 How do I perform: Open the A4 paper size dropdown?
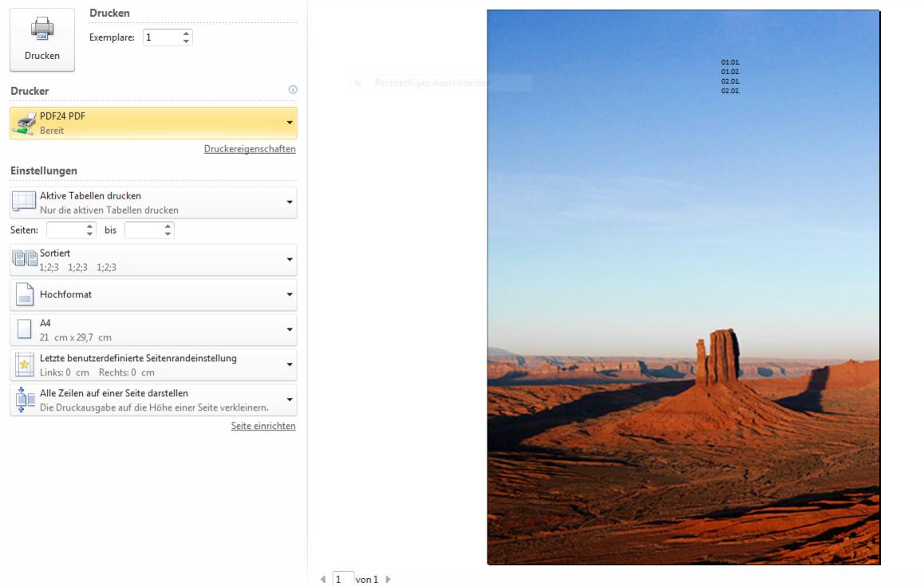[x=153, y=330]
